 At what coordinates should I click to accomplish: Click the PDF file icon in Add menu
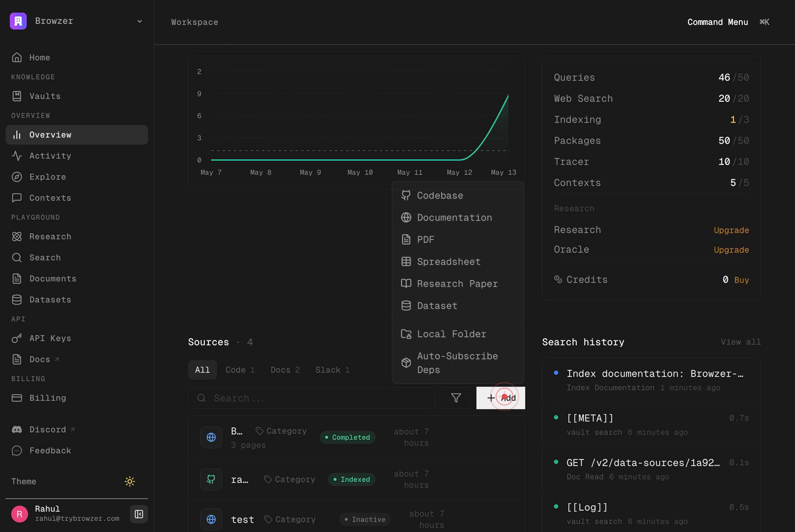[406, 240]
